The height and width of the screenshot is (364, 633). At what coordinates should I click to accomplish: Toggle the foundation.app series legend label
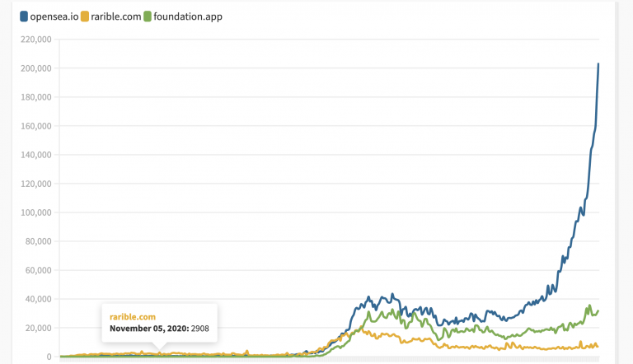coord(188,16)
